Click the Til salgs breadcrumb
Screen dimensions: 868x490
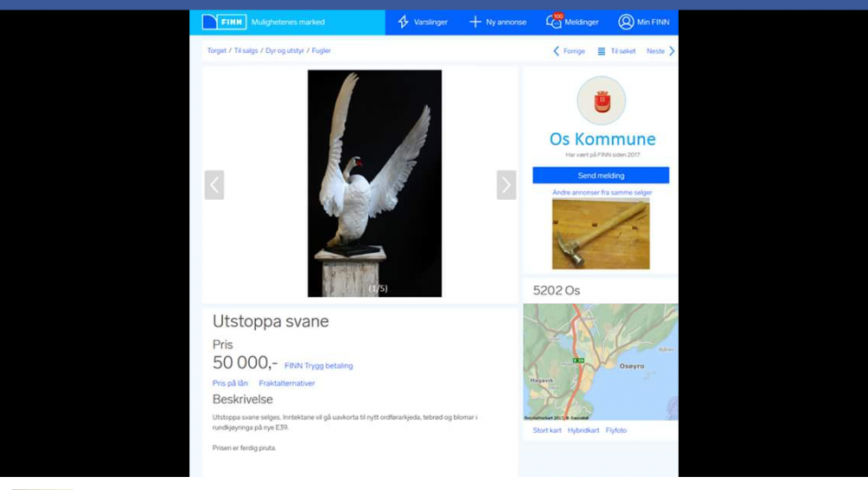click(x=246, y=50)
